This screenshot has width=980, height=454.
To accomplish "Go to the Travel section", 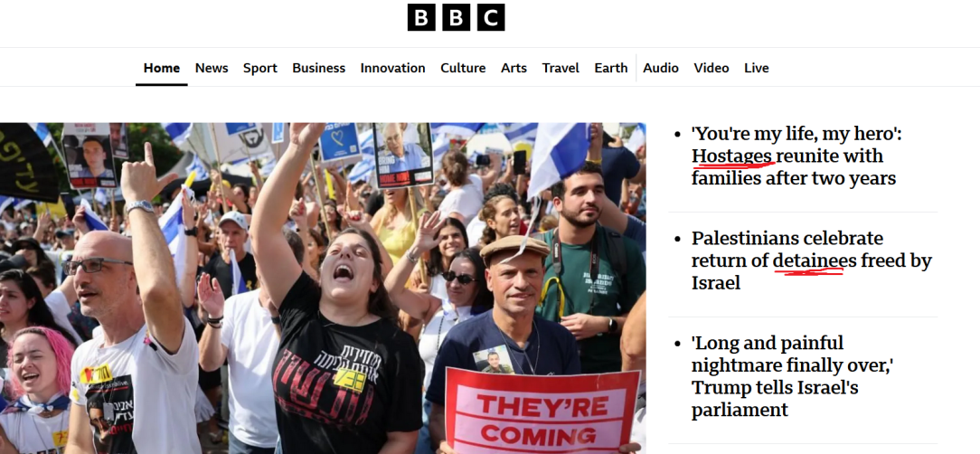I will [561, 68].
